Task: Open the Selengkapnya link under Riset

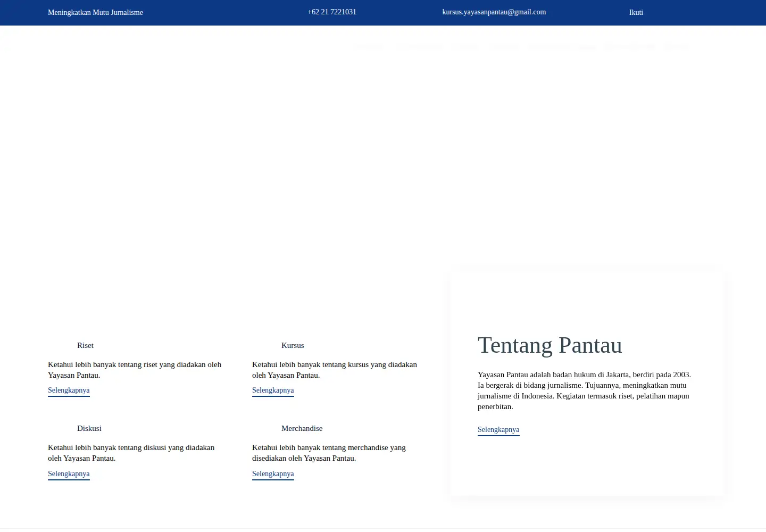Action: pyautogui.click(x=69, y=390)
